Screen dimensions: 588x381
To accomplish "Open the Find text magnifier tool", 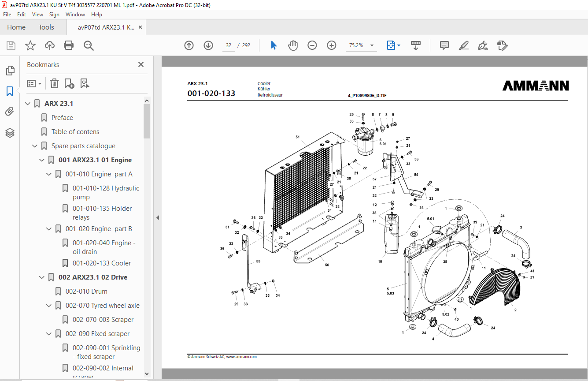I will tap(89, 45).
